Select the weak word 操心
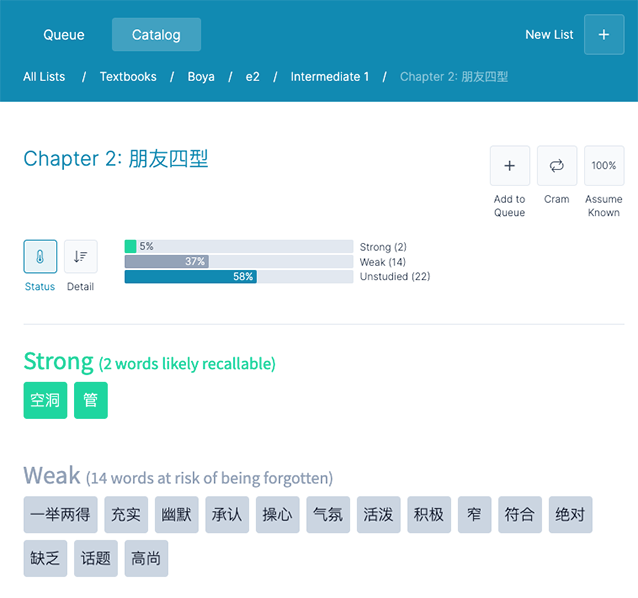Image resolution: width=638 pixels, height=598 pixels. coord(277,515)
